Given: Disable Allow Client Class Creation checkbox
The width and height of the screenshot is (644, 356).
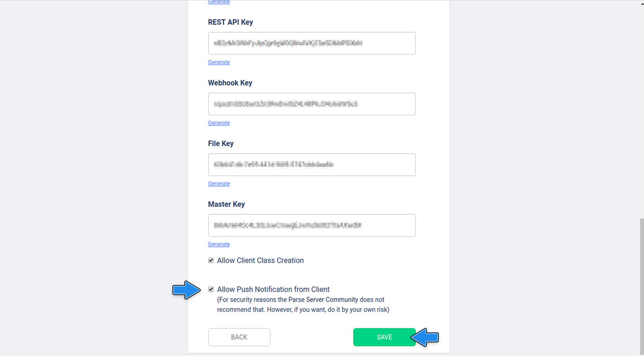Looking at the screenshot, I should point(211,260).
